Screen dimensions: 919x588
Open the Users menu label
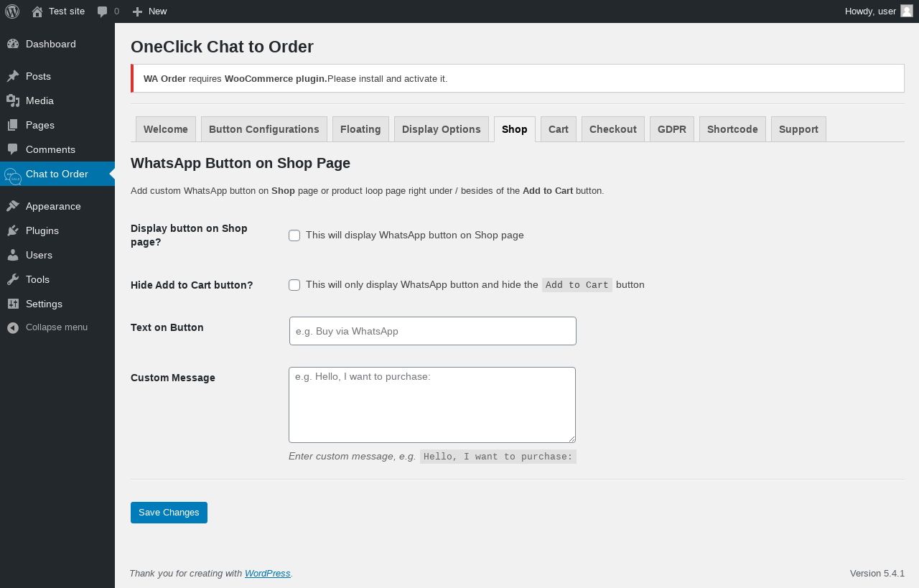39,255
